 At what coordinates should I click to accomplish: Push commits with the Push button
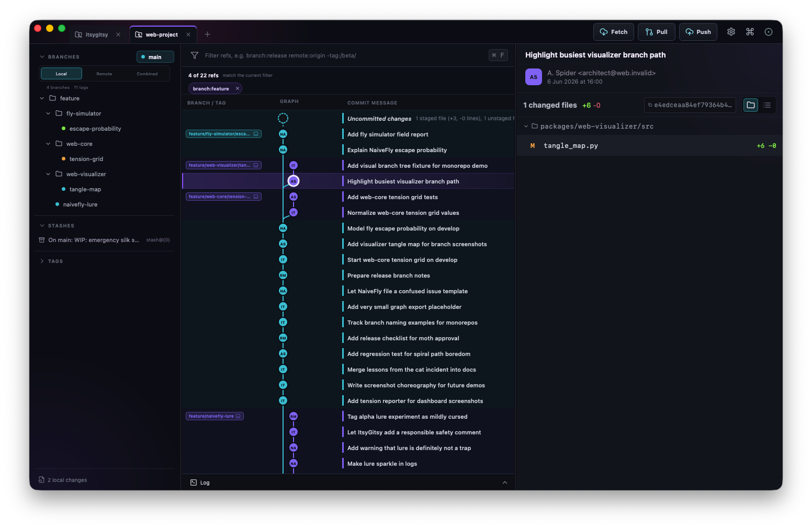pos(698,32)
